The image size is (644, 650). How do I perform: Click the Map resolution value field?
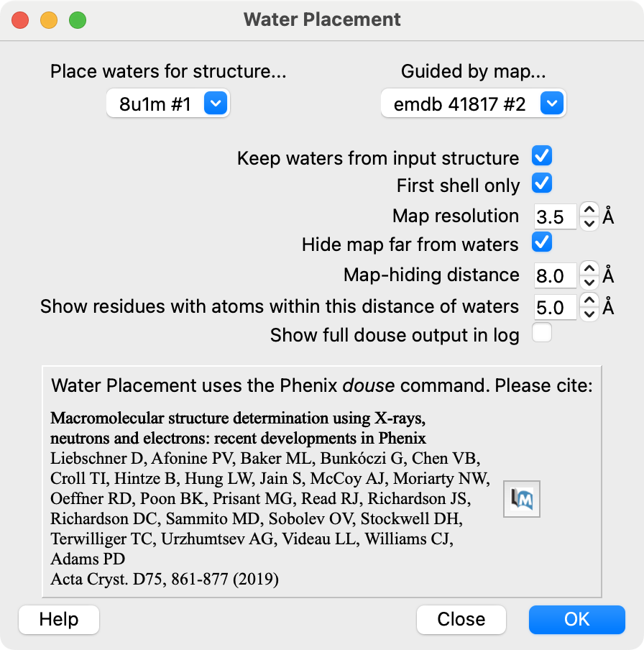click(555, 216)
